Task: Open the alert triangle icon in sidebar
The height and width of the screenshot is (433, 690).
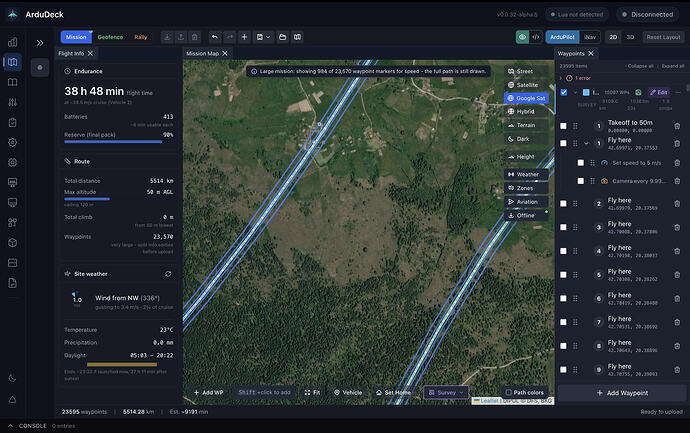Action: coord(13,400)
